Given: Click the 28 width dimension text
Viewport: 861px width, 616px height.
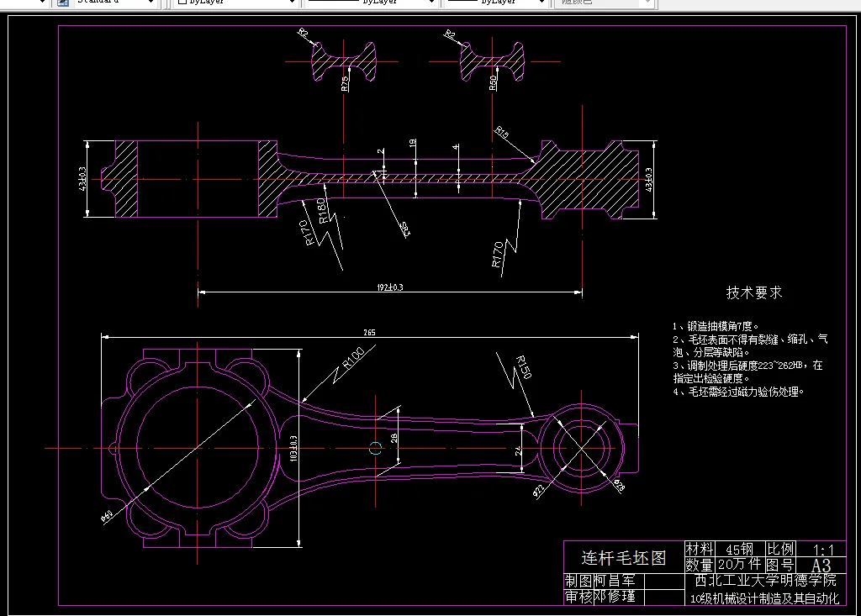Looking at the screenshot, I should (x=394, y=438).
